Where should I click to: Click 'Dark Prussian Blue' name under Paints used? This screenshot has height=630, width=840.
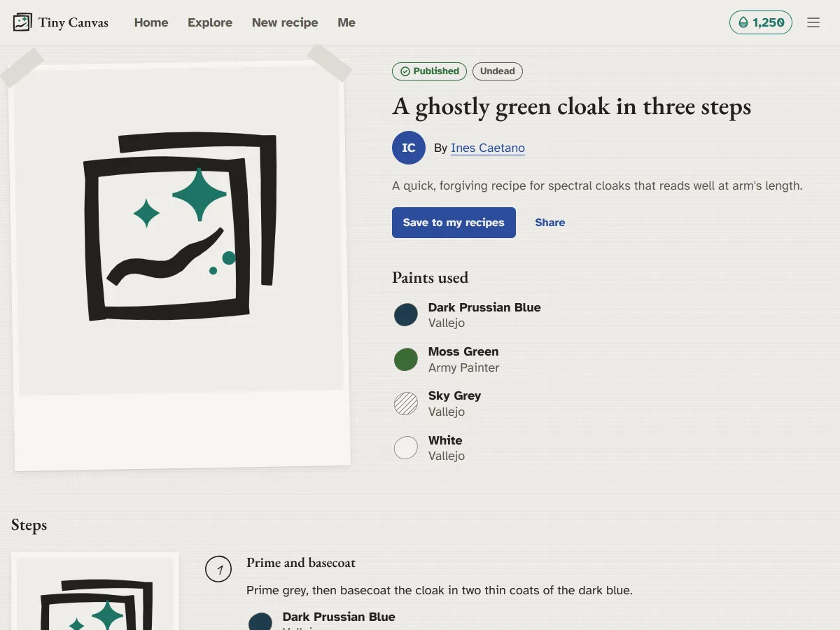click(484, 307)
